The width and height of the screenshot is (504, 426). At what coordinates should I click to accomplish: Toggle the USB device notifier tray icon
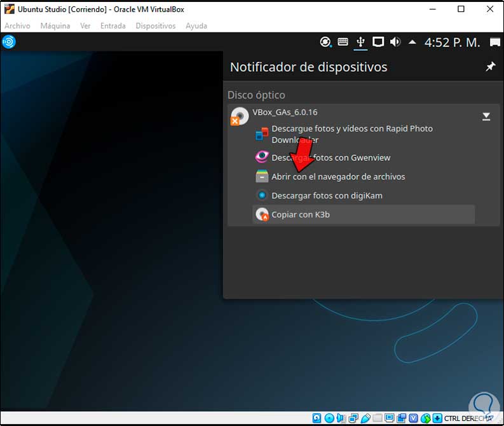[x=360, y=42]
